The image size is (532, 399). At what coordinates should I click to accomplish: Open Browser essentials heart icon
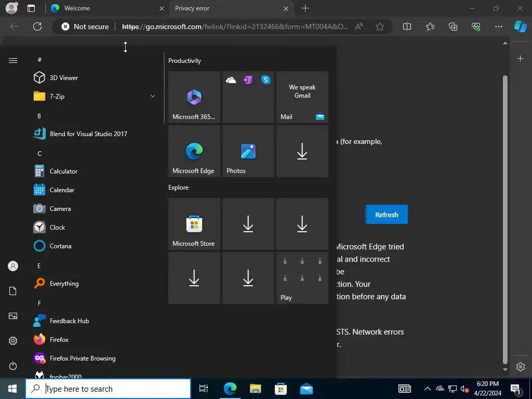[476, 26]
